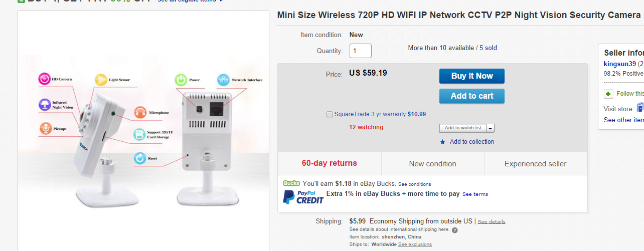Image resolution: width=644 pixels, height=251 pixels.
Task: Click the PayPal Credit logo
Action: point(303,197)
